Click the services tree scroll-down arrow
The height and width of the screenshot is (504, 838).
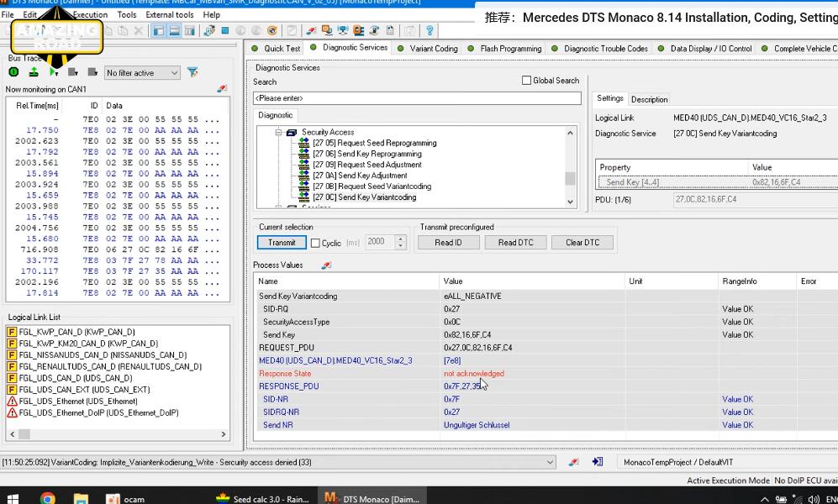coord(570,202)
